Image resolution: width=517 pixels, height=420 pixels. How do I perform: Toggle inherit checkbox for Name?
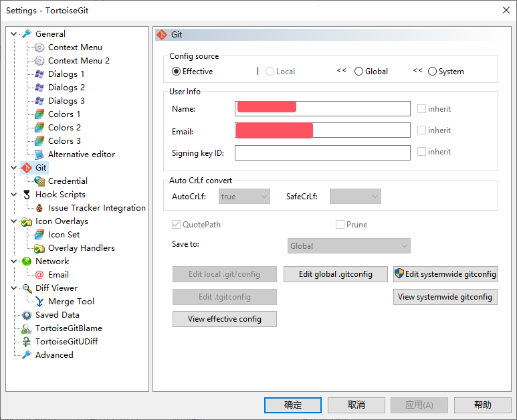[421, 109]
